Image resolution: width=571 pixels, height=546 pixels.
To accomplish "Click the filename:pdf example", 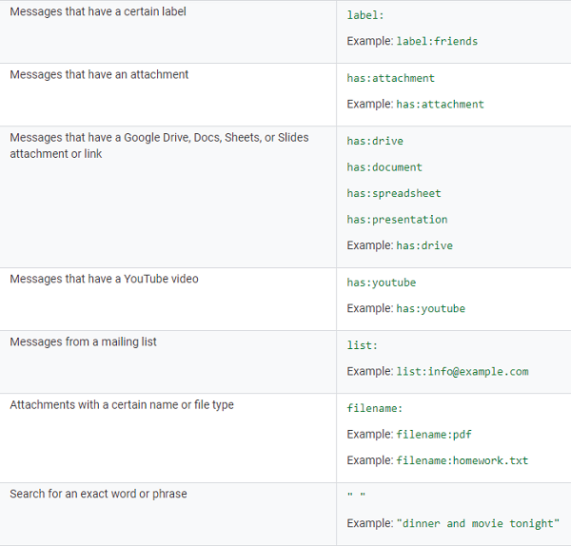I will (434, 435).
